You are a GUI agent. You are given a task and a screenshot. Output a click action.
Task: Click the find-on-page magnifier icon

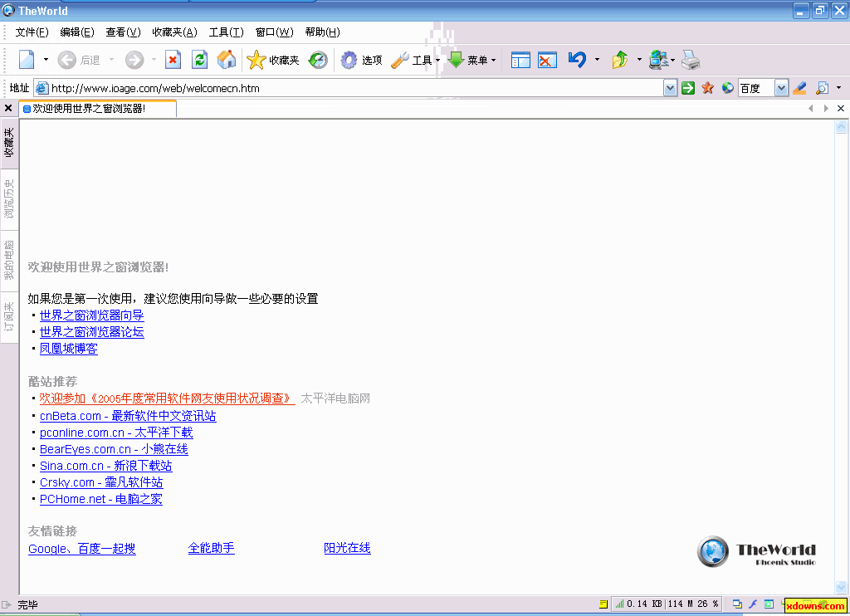click(x=823, y=88)
